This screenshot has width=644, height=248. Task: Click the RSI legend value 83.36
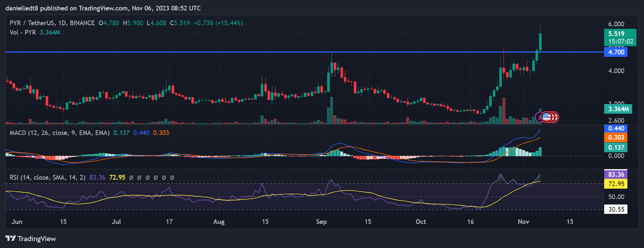coord(97,177)
